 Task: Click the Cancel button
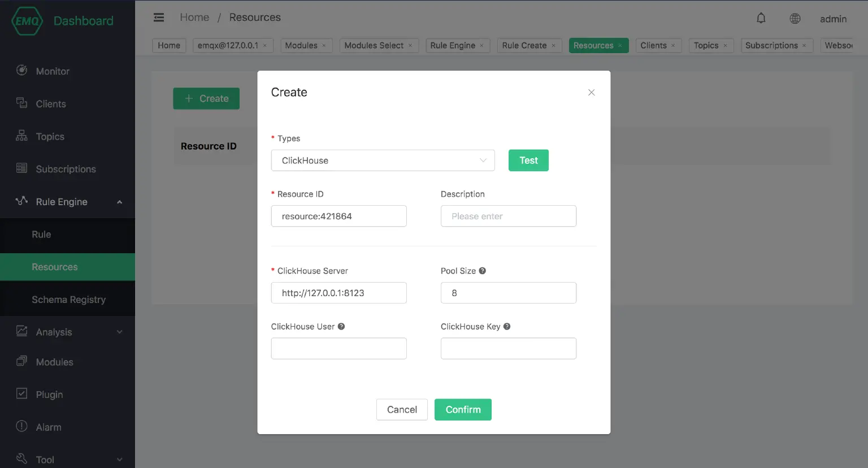pyautogui.click(x=402, y=410)
